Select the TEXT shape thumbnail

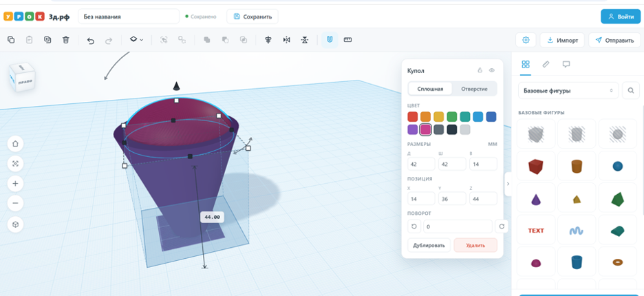[x=535, y=231]
